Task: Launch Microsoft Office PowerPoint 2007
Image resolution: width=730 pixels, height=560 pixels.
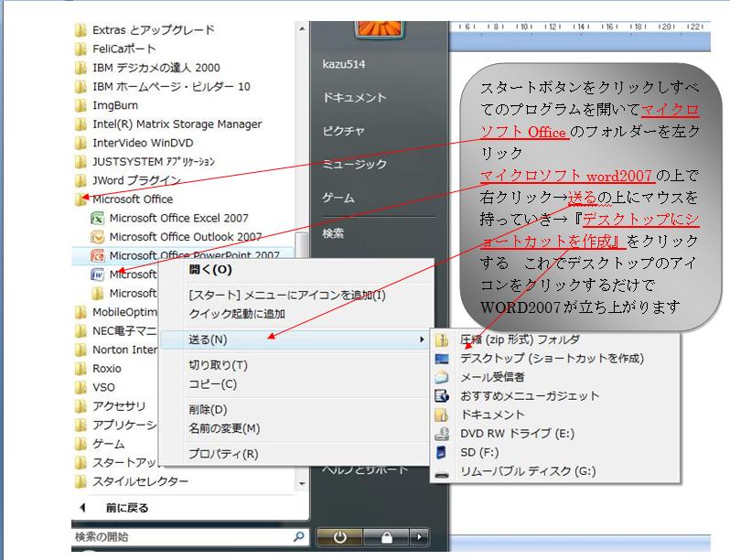Action: (185, 255)
